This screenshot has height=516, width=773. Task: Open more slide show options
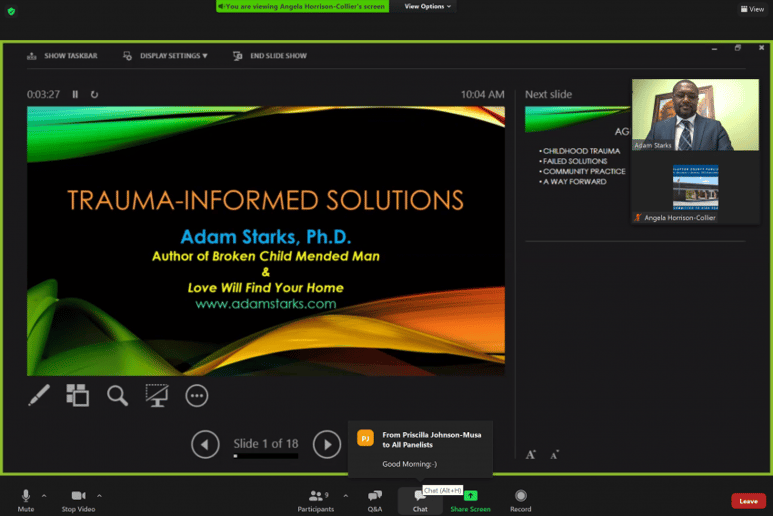tap(197, 395)
